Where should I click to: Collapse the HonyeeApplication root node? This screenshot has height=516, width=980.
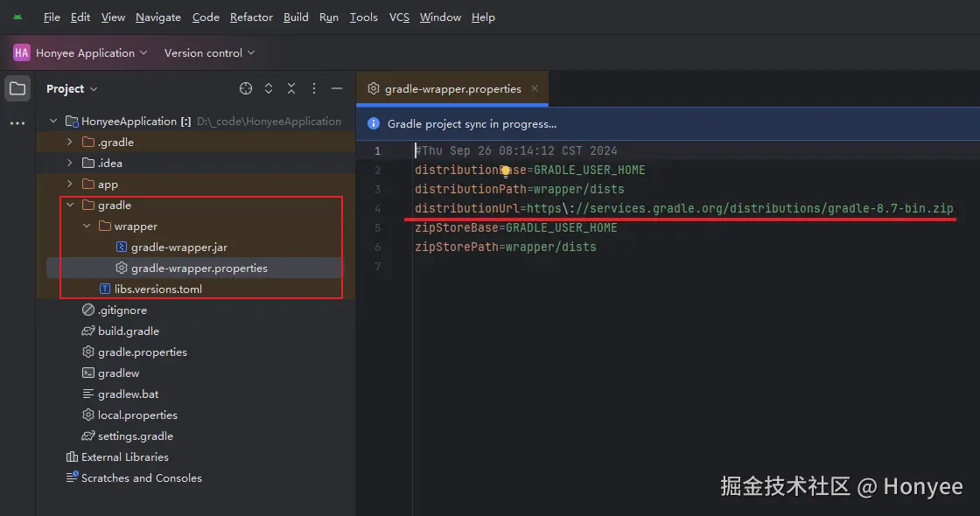[53, 122]
